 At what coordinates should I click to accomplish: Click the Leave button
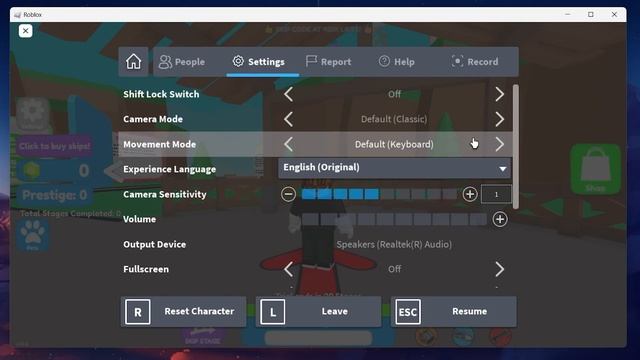(318, 311)
